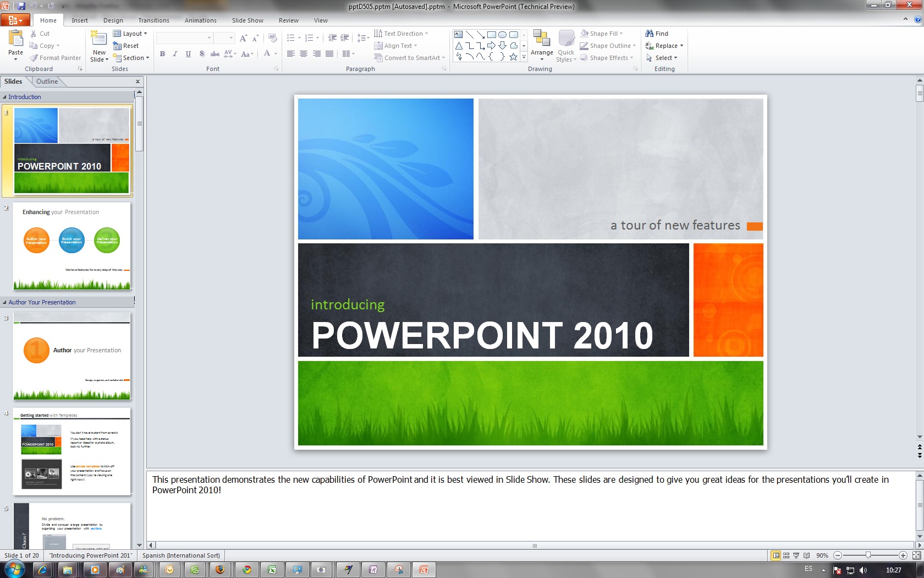Open the Layout dropdown

click(131, 34)
